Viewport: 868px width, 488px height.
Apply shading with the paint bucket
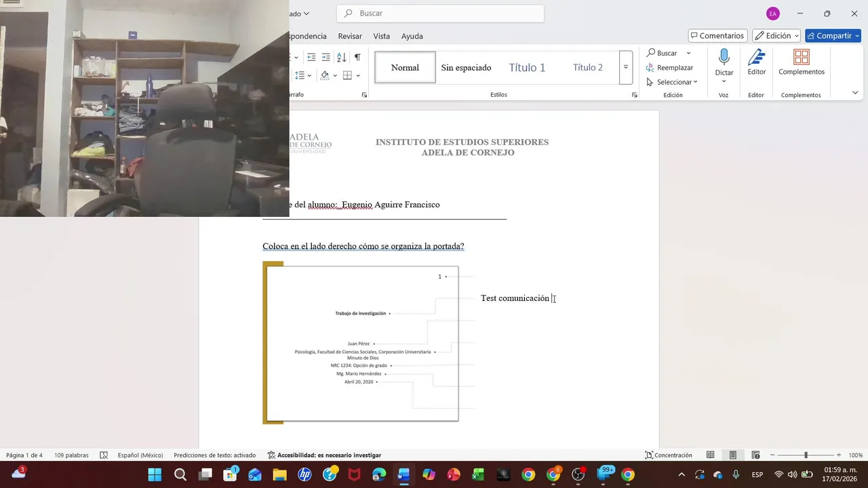325,75
